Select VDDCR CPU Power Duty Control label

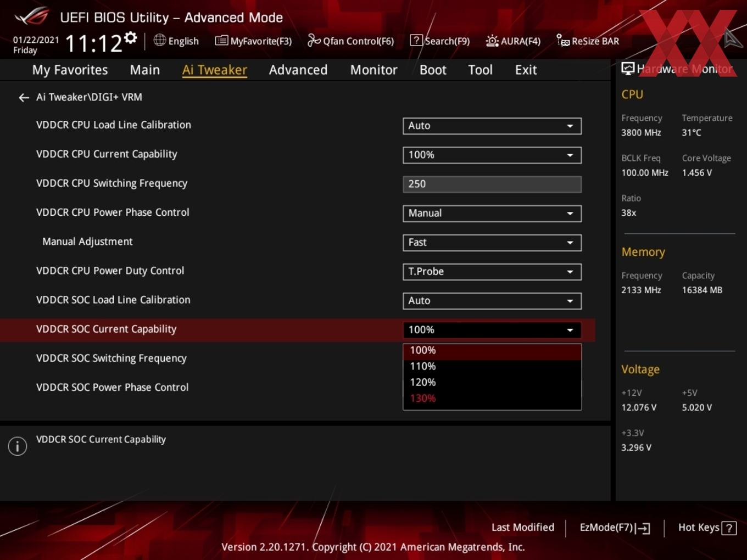[110, 271]
